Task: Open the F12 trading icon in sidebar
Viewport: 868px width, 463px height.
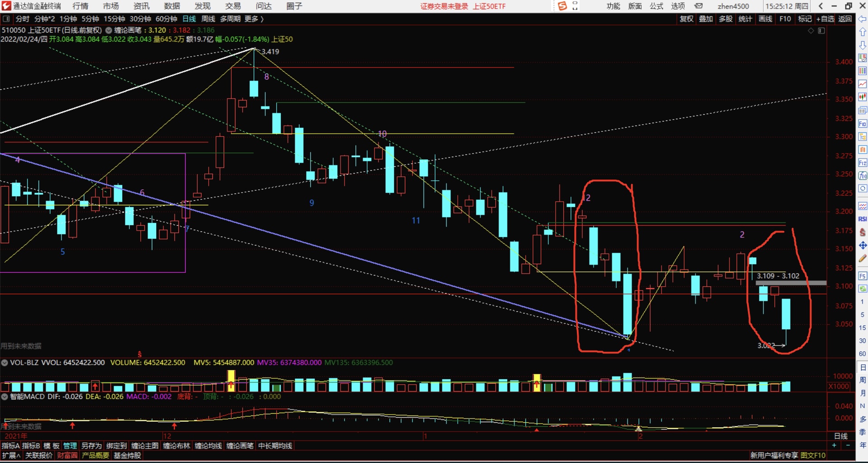Action: point(863,163)
